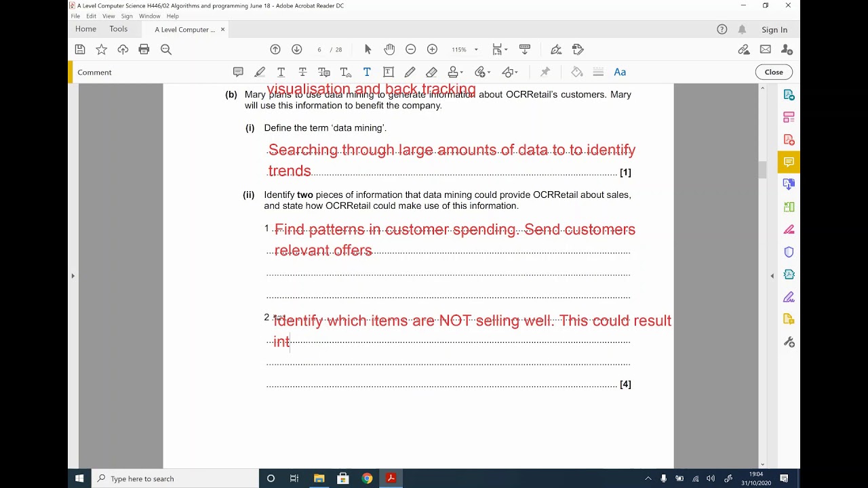Select the eraser tool
Image resolution: width=868 pixels, height=488 pixels.
pyautogui.click(x=431, y=72)
